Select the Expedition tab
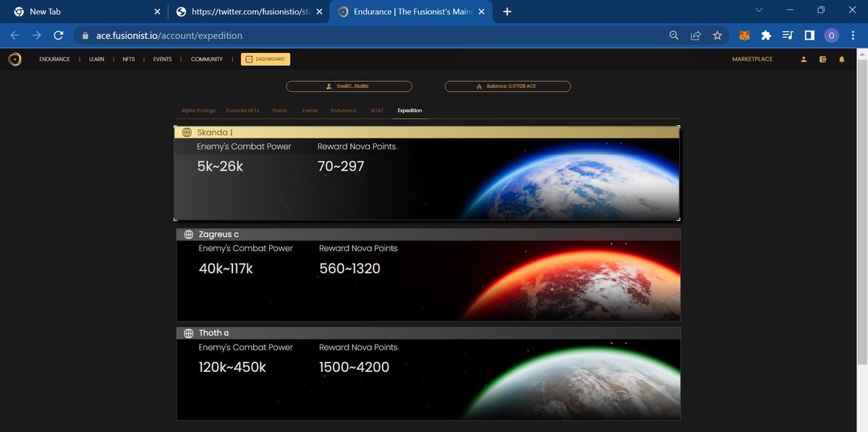 410,111
